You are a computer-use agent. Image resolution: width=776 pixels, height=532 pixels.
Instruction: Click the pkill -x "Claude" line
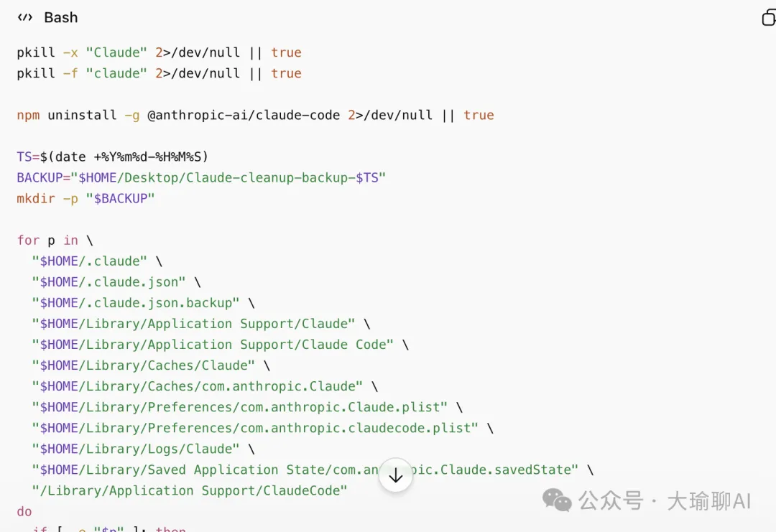pyautogui.click(x=159, y=52)
